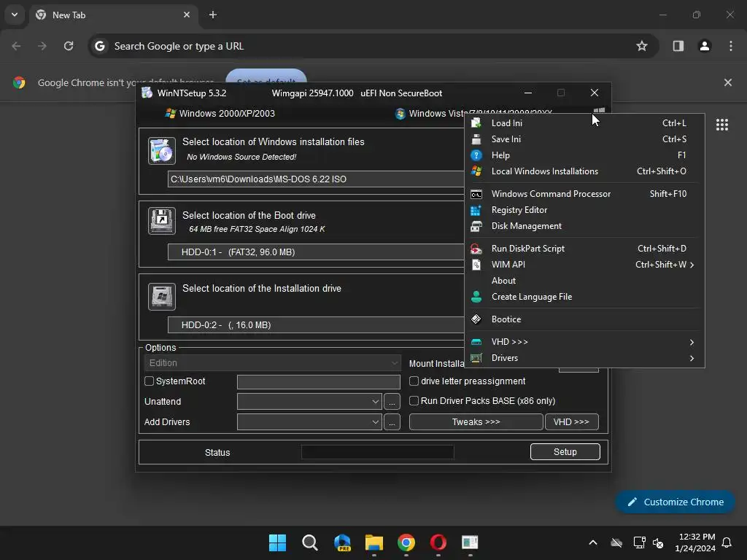Image resolution: width=747 pixels, height=560 pixels.
Task: Choose Load Ini from the menu
Action: [x=584, y=122]
